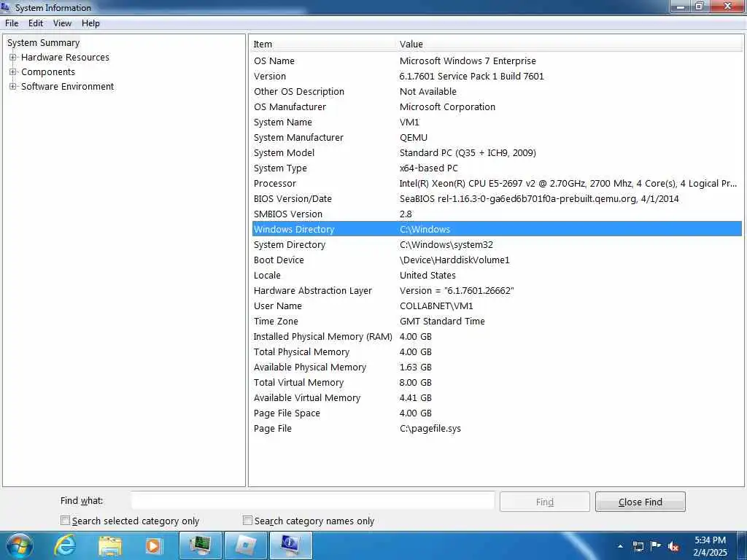
Task: Show hidden tray icons arrow
Action: click(x=620, y=546)
